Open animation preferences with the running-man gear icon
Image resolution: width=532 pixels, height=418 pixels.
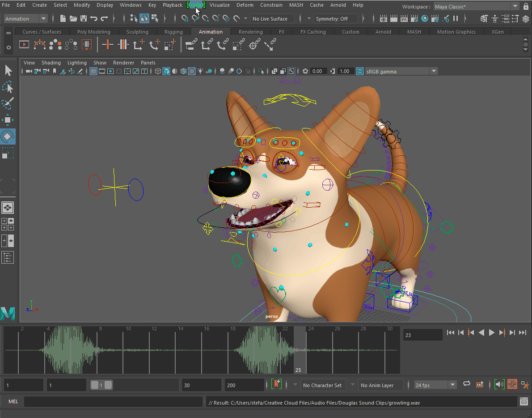click(x=524, y=384)
